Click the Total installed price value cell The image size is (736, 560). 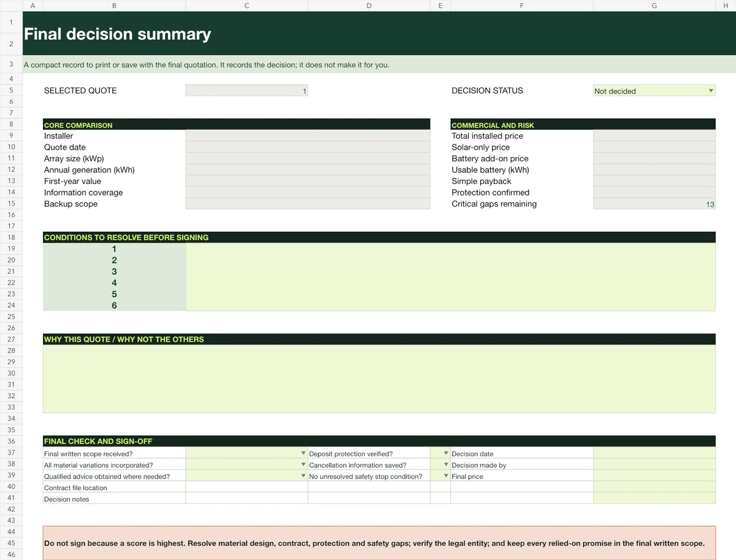pyautogui.click(x=654, y=136)
